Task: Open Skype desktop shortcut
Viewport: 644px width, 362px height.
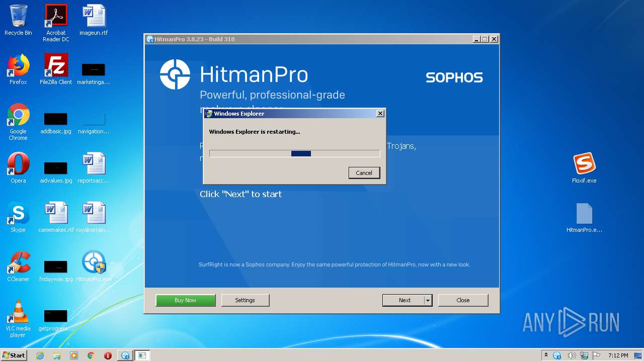Action: click(x=18, y=217)
